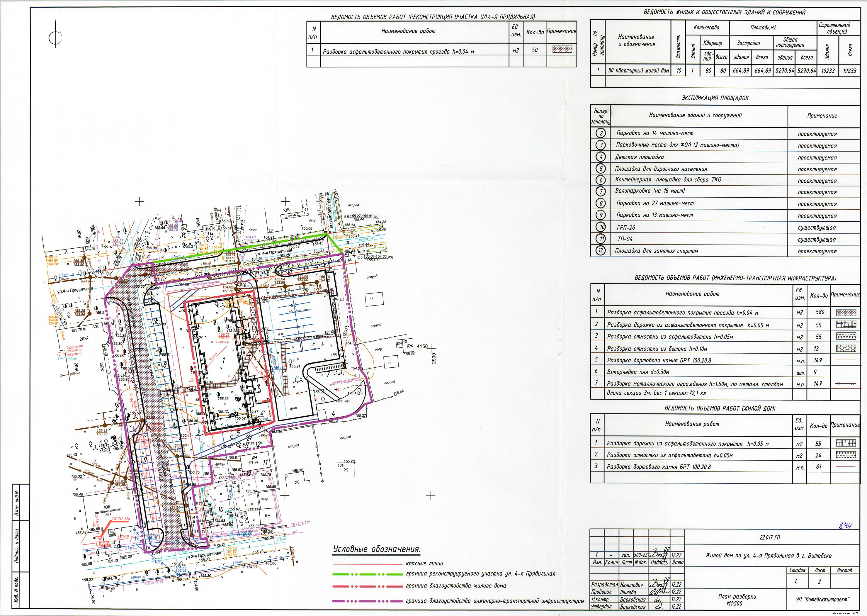Click the hatch sample beside quantity 580
This screenshot has height=616, width=867.
pyautogui.click(x=846, y=313)
